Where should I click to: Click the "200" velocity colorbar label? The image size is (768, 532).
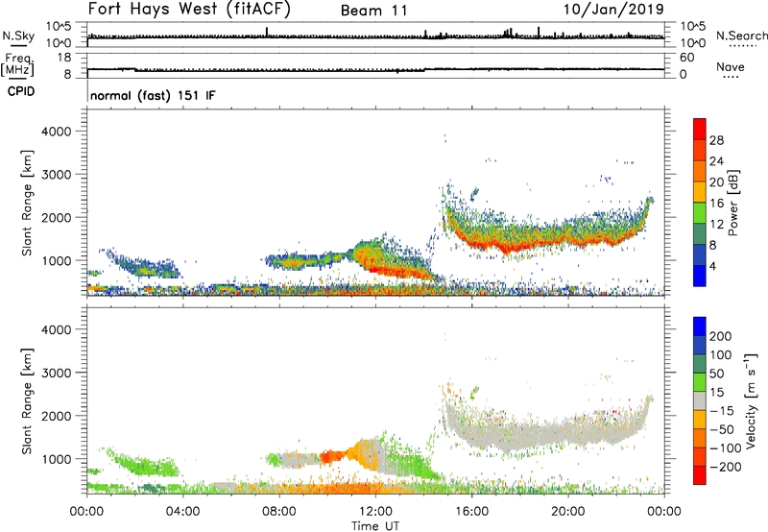pos(721,336)
